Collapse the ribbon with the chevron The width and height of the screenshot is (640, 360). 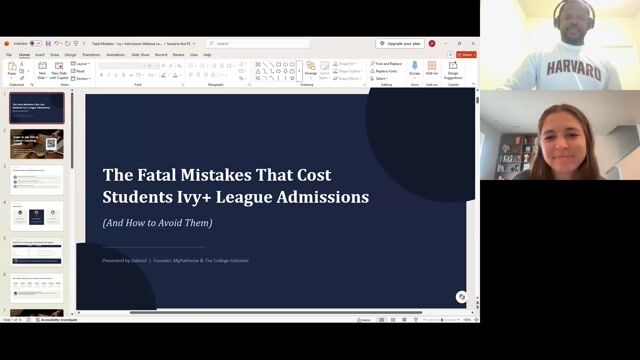(x=473, y=84)
